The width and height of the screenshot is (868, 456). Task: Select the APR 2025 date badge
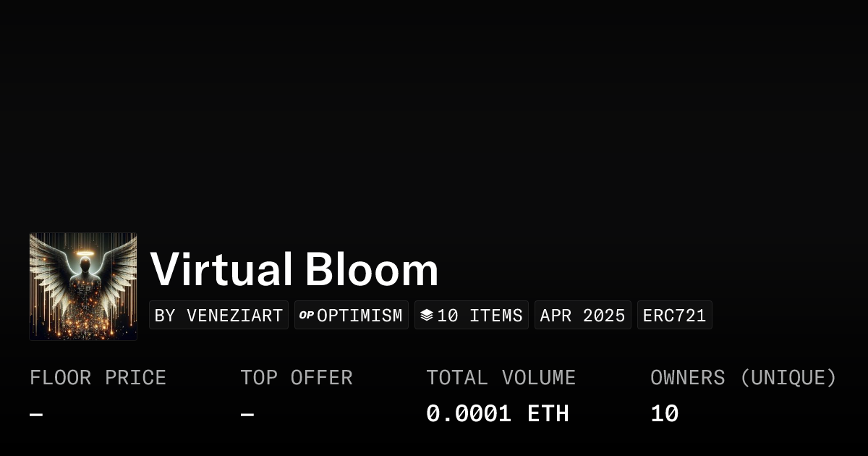582,316
